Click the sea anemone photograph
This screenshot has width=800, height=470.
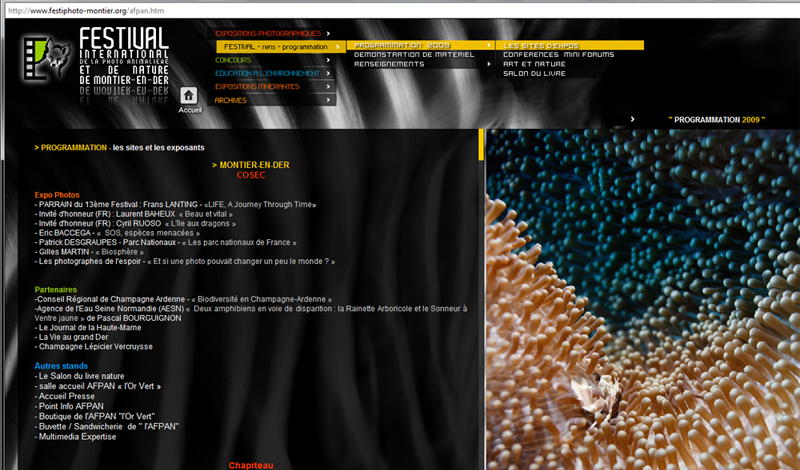pyautogui.click(x=643, y=300)
